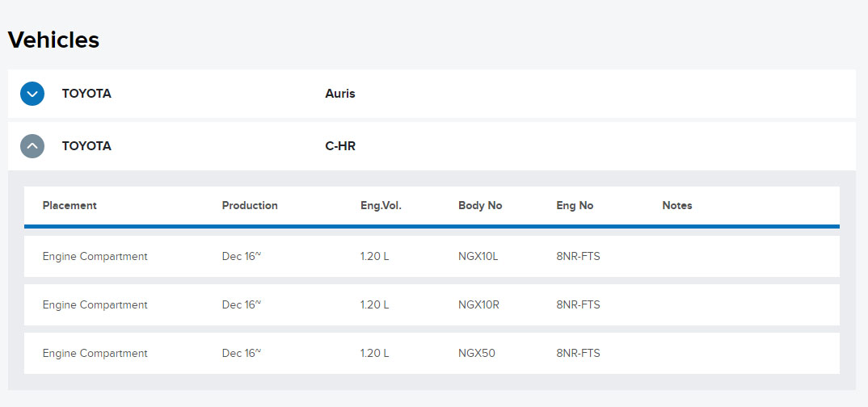
Task: Click TOYOTA label in the C-HR row
Action: pyautogui.click(x=86, y=146)
